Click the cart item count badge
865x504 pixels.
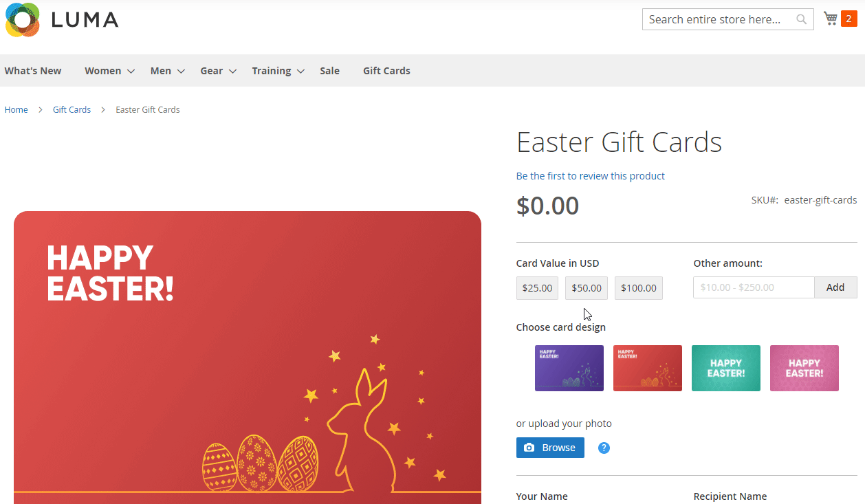[849, 19]
